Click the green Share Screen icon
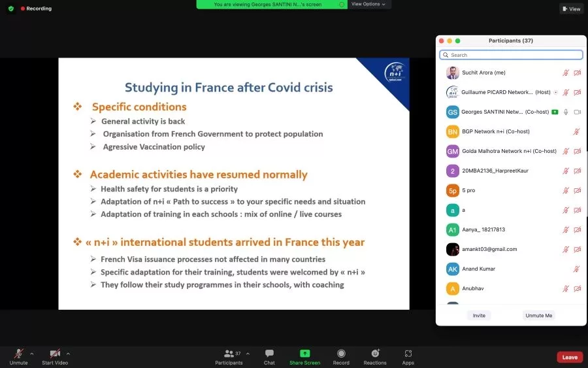Image resolution: width=588 pixels, height=368 pixels. 305,354
